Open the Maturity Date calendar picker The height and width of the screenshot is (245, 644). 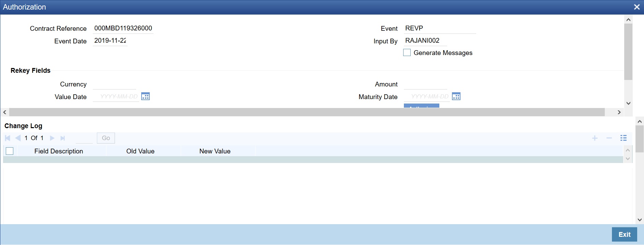[x=456, y=96]
